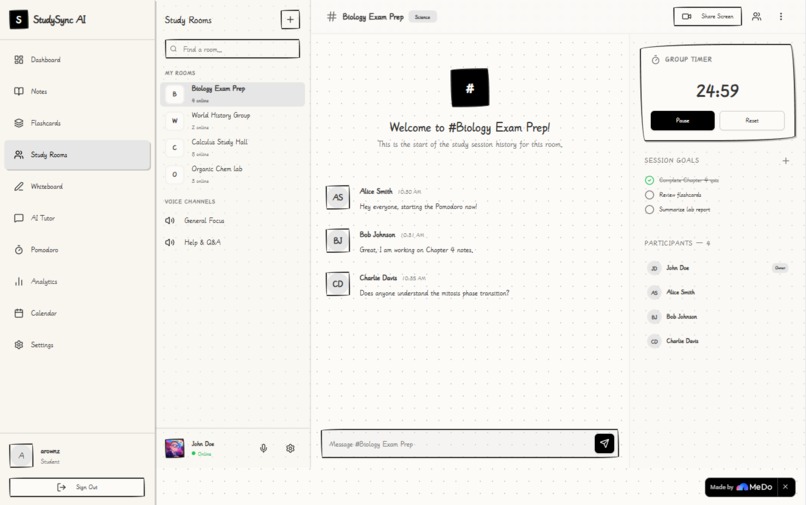Viewport: 806px width, 505px height.
Task: Click participant John Doe in the list
Action: pos(718,268)
